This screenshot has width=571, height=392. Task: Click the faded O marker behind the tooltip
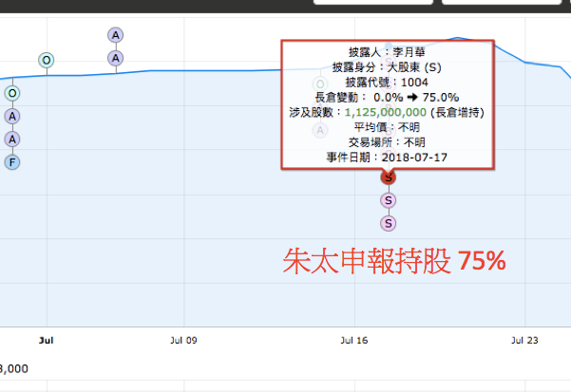[320, 84]
